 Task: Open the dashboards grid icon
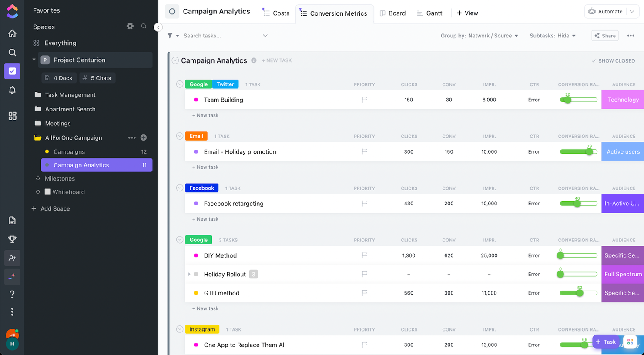pyautogui.click(x=12, y=116)
